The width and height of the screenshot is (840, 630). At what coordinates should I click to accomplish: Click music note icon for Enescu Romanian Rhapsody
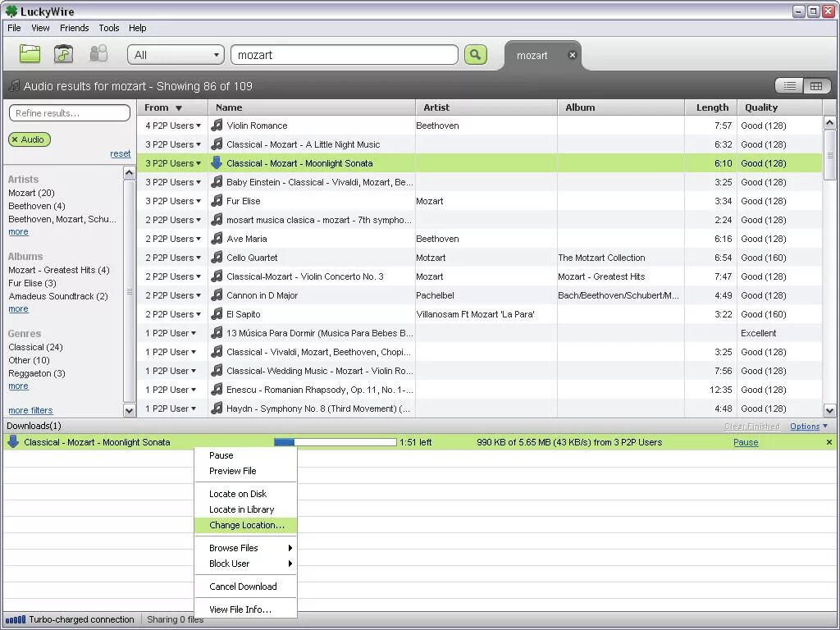point(217,390)
